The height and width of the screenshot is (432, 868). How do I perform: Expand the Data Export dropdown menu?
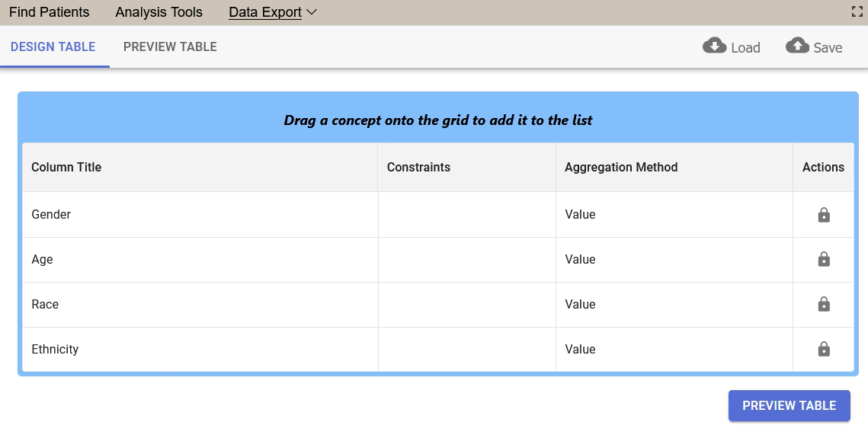click(273, 12)
